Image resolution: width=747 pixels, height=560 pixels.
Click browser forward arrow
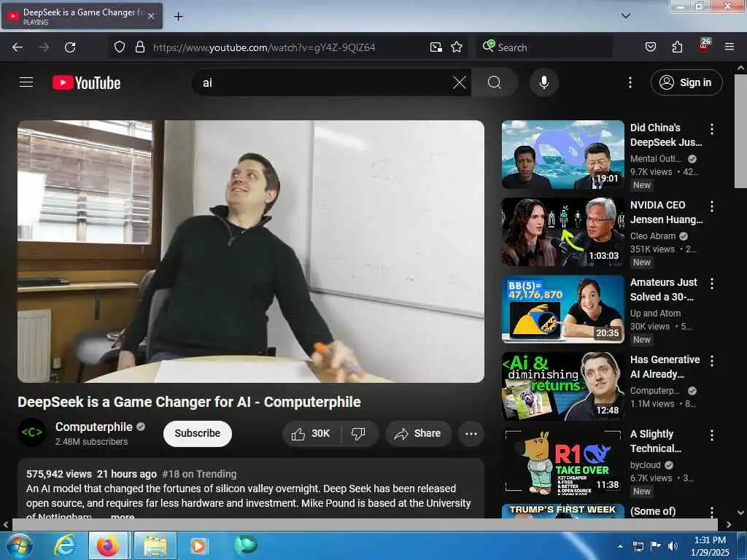pyautogui.click(x=43, y=47)
